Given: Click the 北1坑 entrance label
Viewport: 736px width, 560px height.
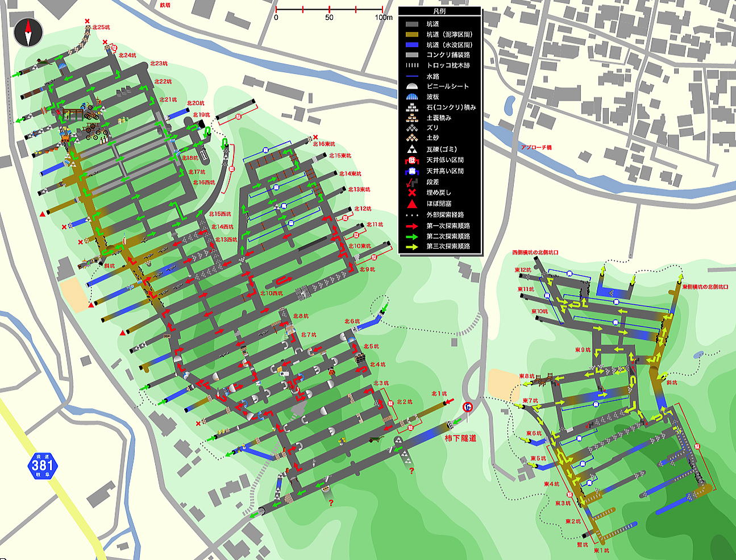Looking at the screenshot, I should pos(439,393).
